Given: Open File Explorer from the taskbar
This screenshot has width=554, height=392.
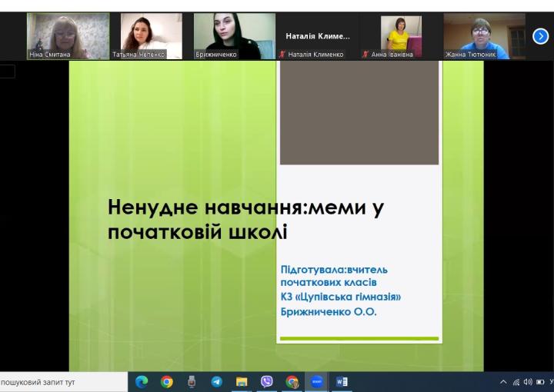Looking at the screenshot, I should coord(242,381).
